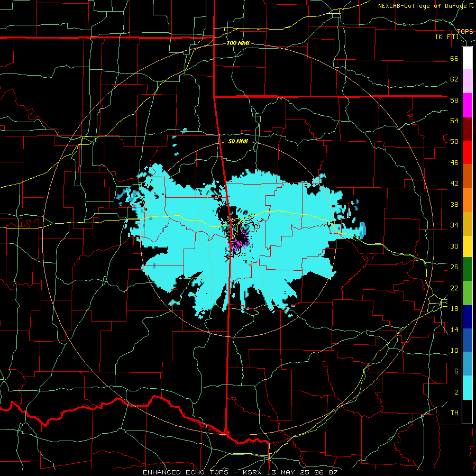Click the dark orange 46 legend swatch
This screenshot has width=476, height=476.
pyautogui.click(x=467, y=176)
